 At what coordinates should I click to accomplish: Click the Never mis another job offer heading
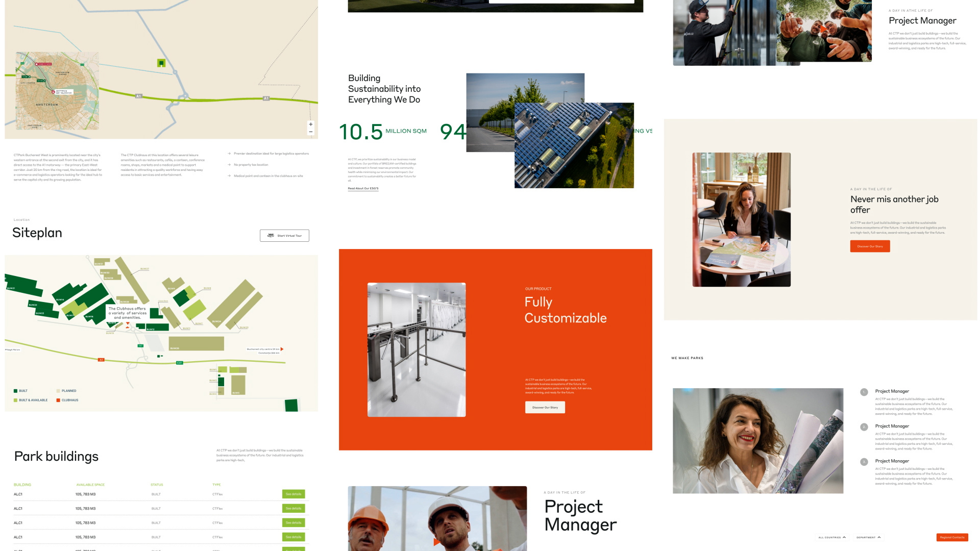tap(894, 205)
